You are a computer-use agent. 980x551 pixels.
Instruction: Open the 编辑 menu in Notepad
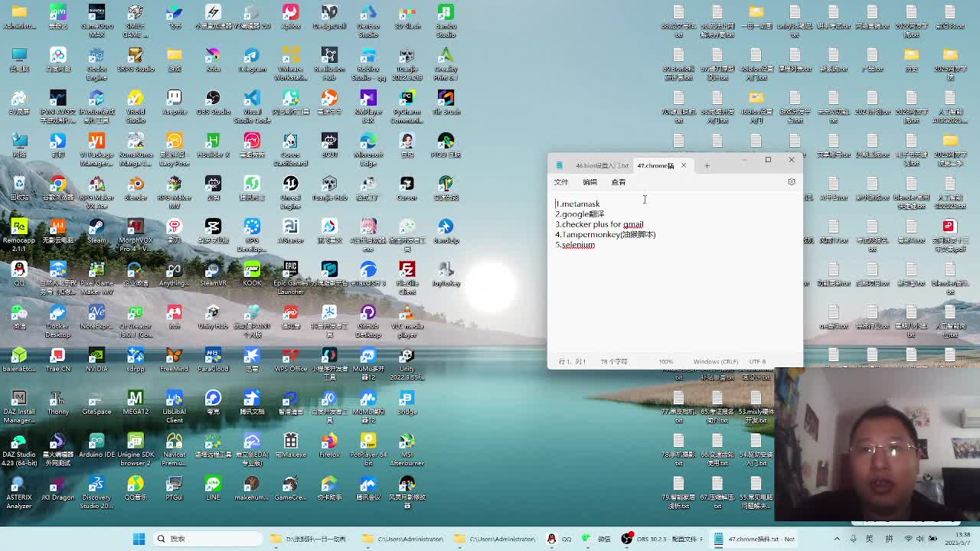pos(590,182)
